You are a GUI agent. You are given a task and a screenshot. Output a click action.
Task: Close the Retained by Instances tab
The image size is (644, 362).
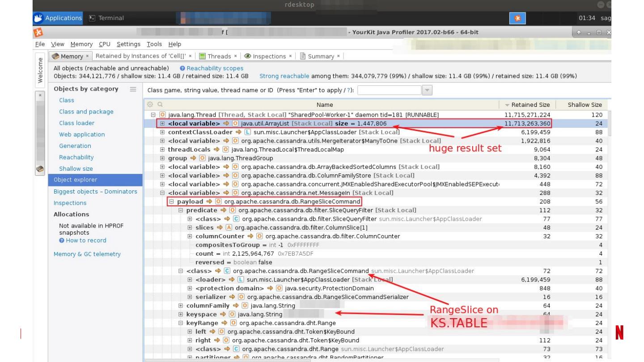(x=190, y=56)
